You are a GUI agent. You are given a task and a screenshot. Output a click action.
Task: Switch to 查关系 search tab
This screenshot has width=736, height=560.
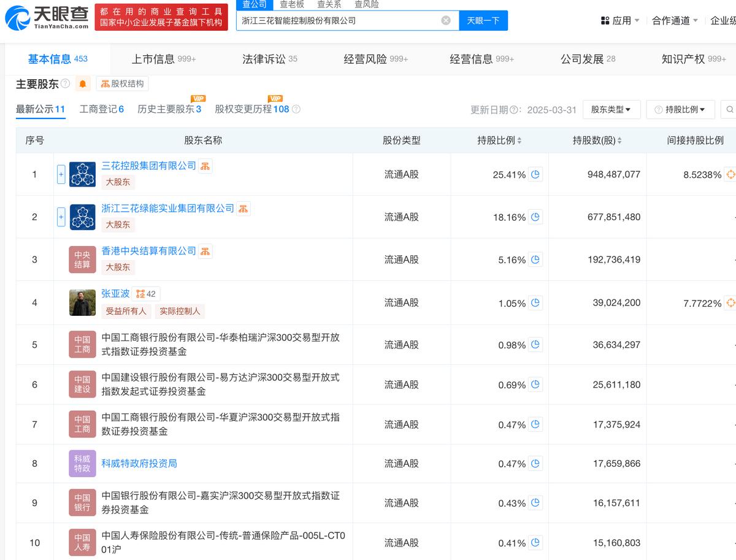(x=329, y=4)
